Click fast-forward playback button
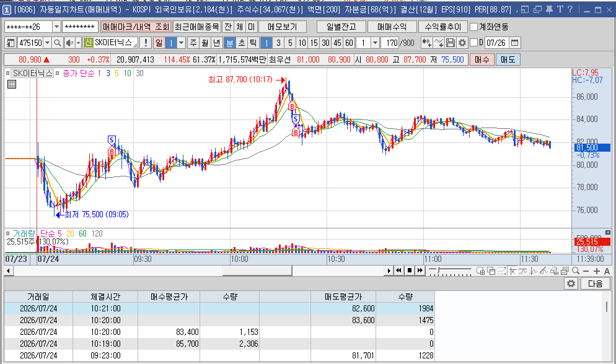Viewport: 616px width, 364px height. click(420, 271)
